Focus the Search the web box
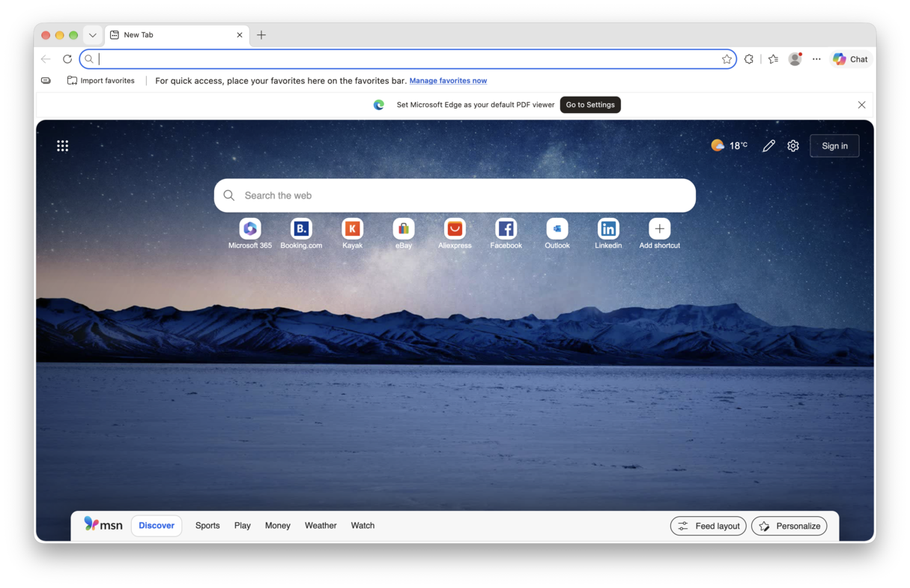 pos(455,196)
